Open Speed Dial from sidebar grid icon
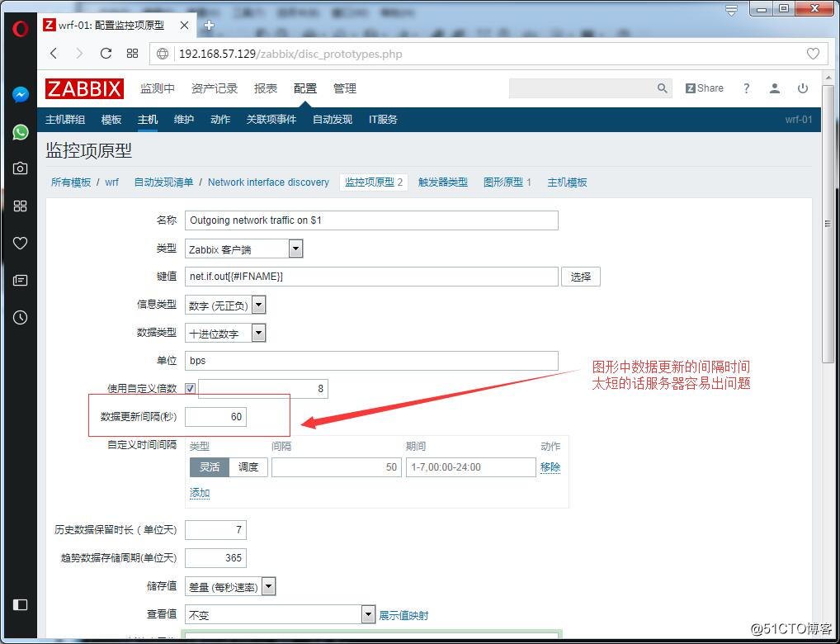The image size is (840, 644). click(x=21, y=206)
